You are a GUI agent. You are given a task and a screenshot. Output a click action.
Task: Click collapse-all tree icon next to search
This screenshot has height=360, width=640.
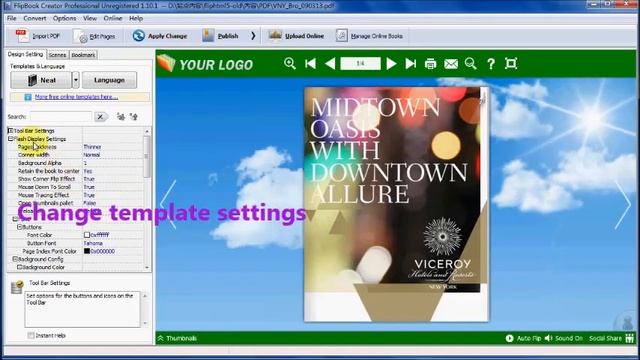133,117
